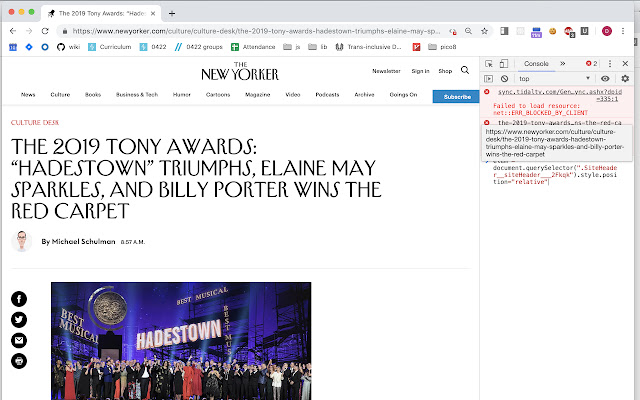The image size is (640, 400).
Task: Click the New Yorker search magnifier
Action: (465, 70)
